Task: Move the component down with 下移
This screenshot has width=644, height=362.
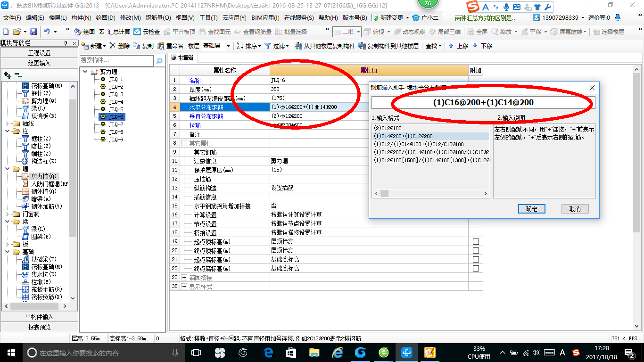Action: coord(482,46)
